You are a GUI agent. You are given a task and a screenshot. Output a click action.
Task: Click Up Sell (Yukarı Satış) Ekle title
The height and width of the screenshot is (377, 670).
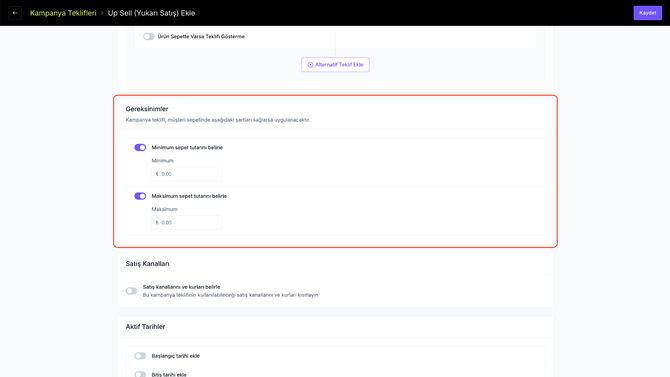tap(151, 13)
